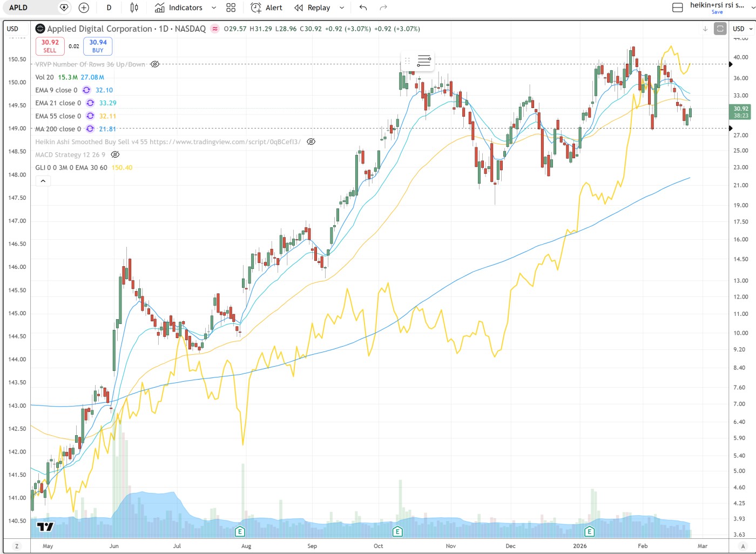The image size is (756, 554).
Task: Click the add symbol plus icon
Action: coord(84,8)
